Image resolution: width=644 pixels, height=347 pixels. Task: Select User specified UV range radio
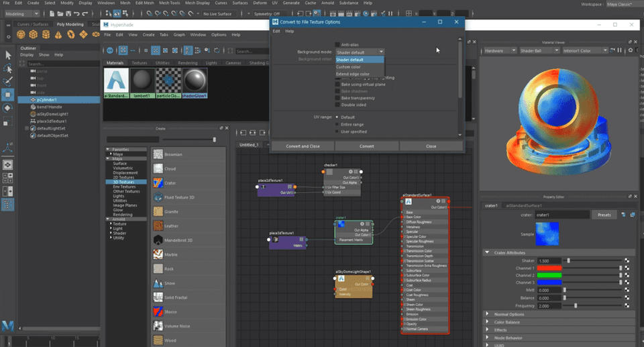337,132
